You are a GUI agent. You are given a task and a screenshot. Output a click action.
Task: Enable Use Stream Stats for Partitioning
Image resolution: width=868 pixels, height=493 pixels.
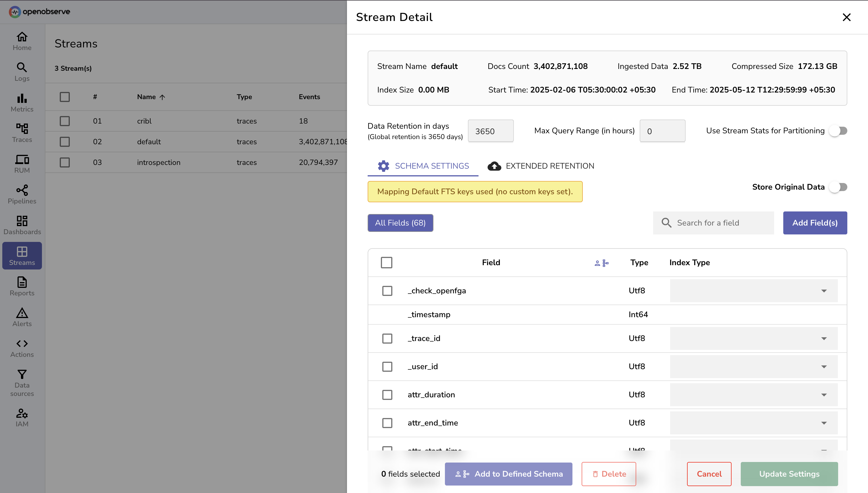(838, 131)
